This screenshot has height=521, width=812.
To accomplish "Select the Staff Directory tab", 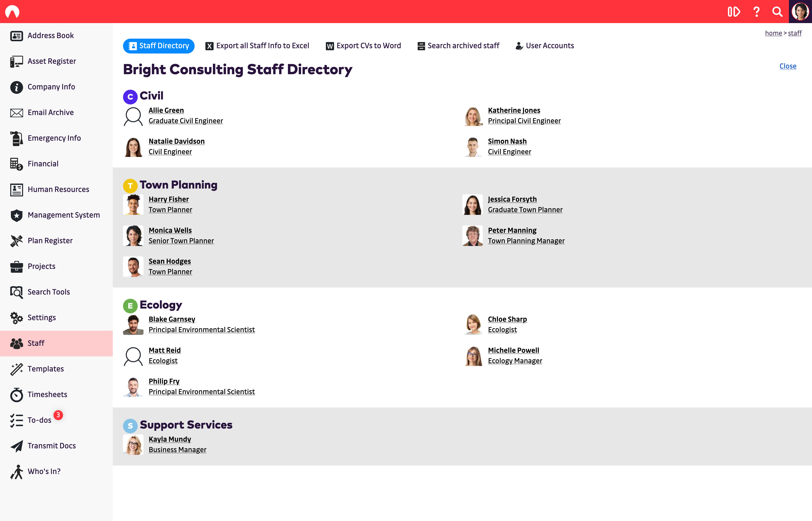I will (x=159, y=46).
